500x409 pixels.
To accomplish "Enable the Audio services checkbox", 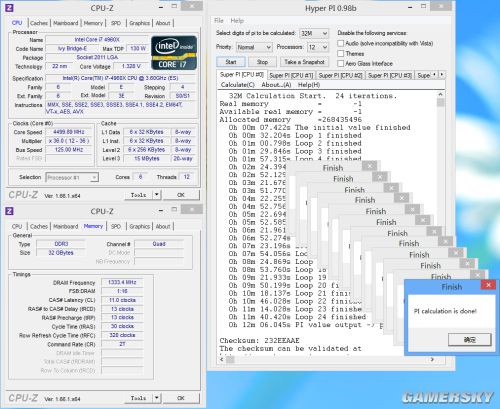I will 341,43.
